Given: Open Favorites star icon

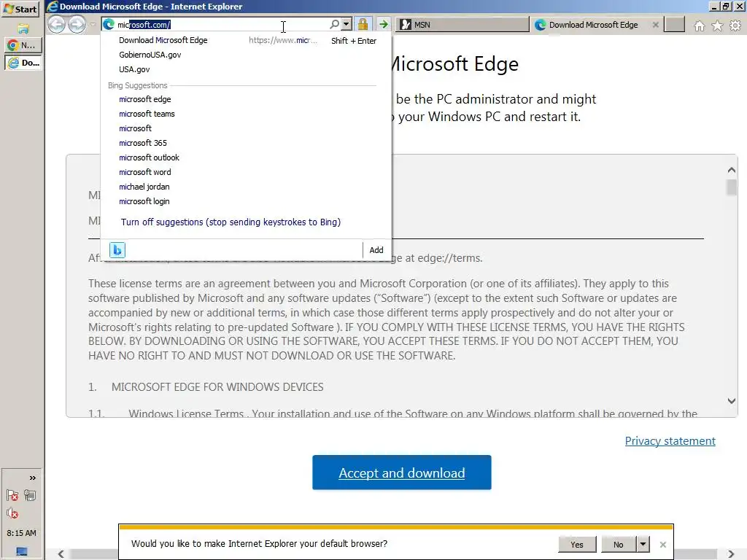Looking at the screenshot, I should pos(717,26).
